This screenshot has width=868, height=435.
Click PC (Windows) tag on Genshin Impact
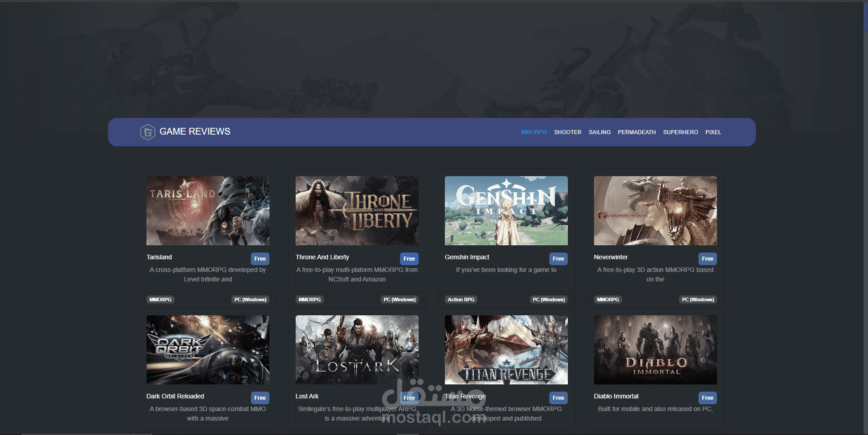click(549, 299)
